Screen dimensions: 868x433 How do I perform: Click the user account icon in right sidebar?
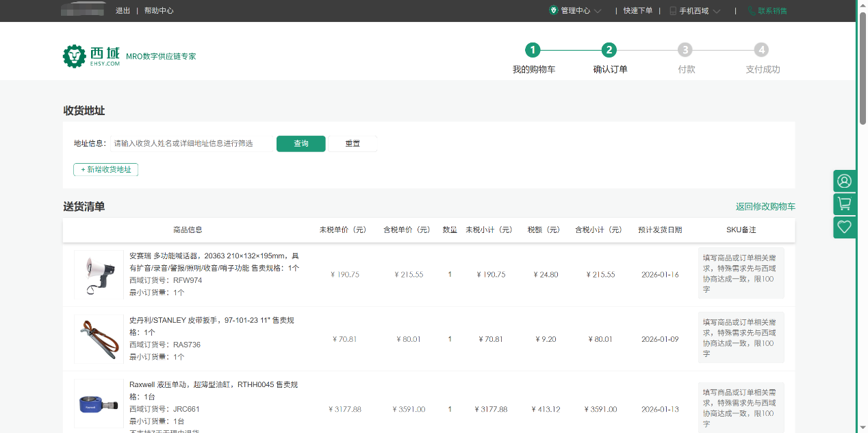(844, 181)
